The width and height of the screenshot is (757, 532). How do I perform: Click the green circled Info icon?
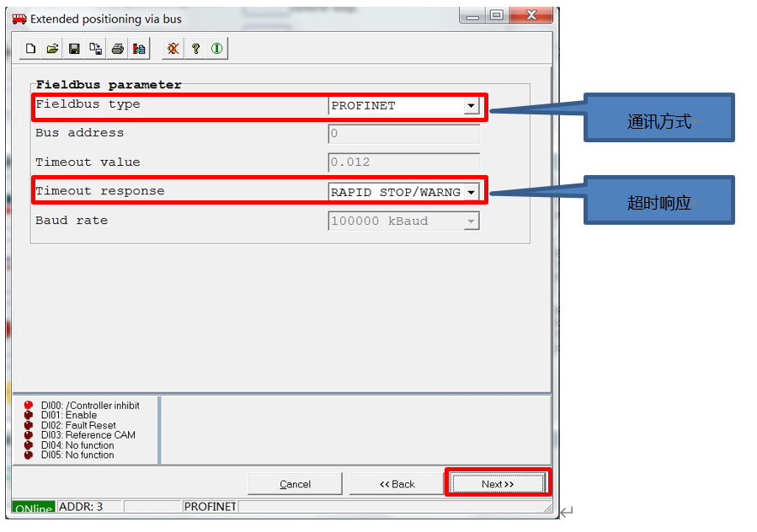(x=217, y=49)
